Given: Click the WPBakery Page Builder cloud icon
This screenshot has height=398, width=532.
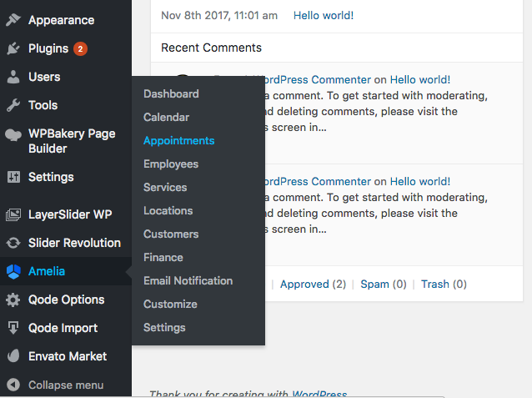Looking at the screenshot, I should coord(13,135).
